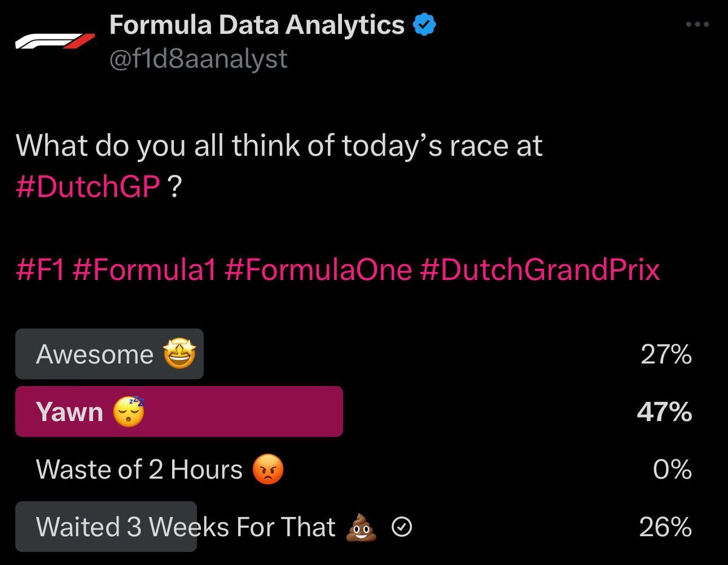Open the three-dots more options menu
The image size is (728, 565).
[x=697, y=24]
